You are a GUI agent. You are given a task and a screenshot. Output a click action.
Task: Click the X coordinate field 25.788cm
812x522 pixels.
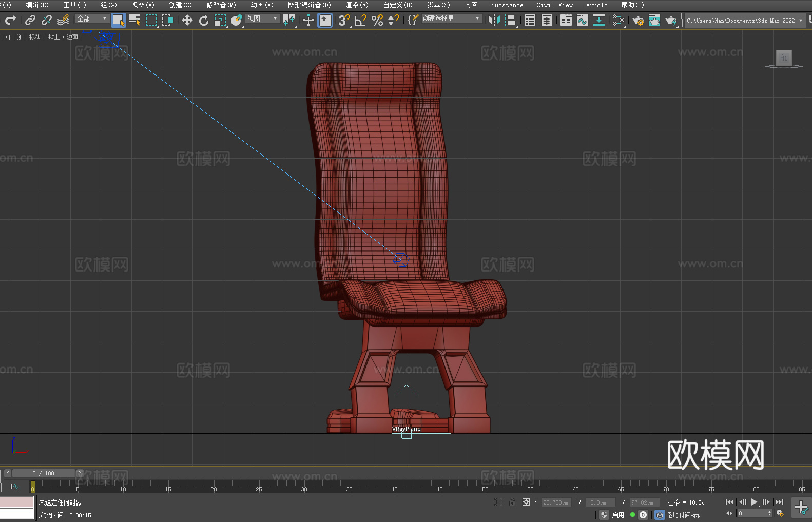[x=556, y=502]
